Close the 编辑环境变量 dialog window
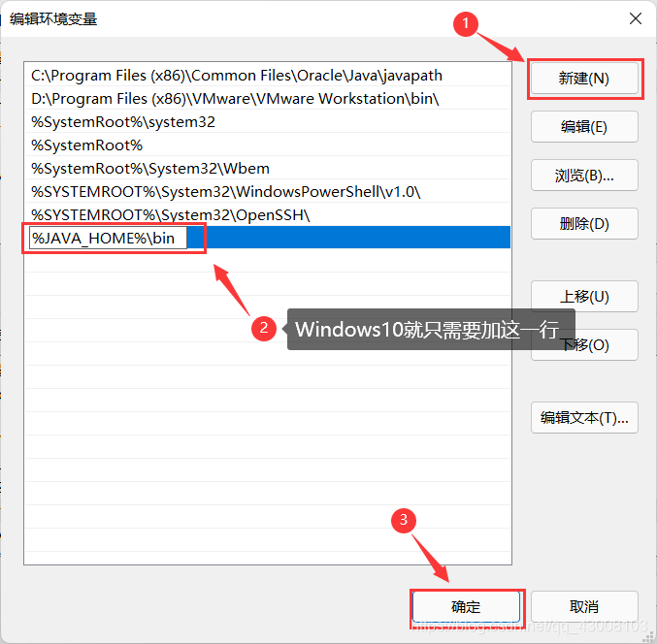The width and height of the screenshot is (657, 644). (636, 18)
